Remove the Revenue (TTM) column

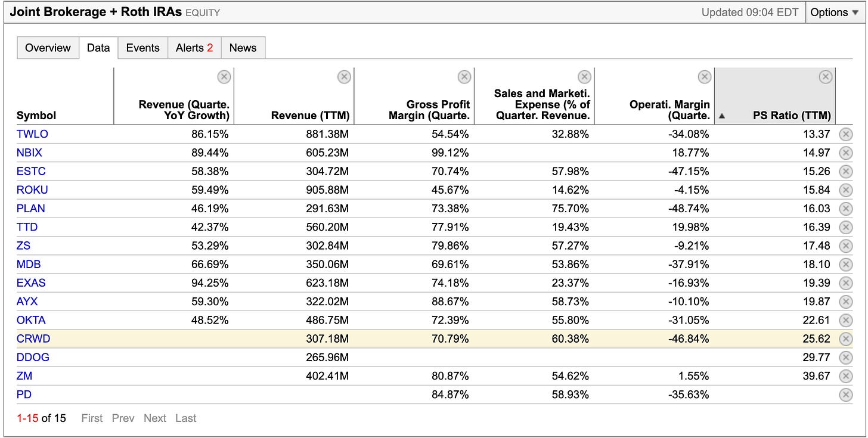344,76
